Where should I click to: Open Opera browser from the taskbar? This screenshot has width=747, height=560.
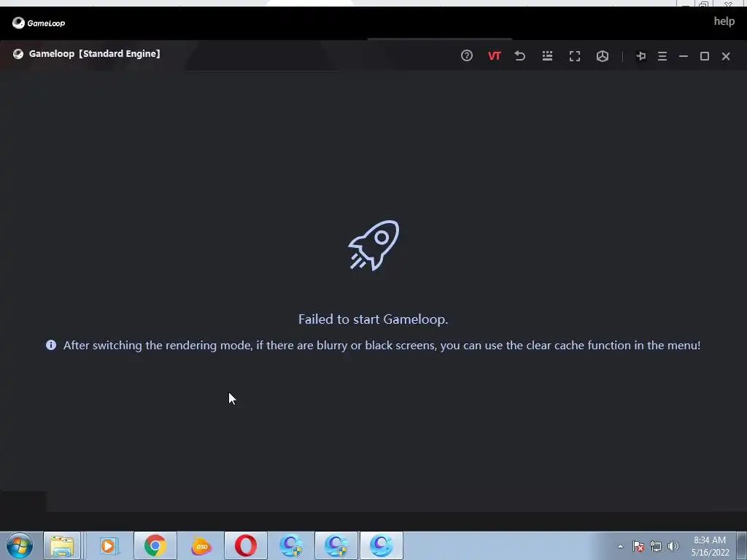pyautogui.click(x=246, y=545)
